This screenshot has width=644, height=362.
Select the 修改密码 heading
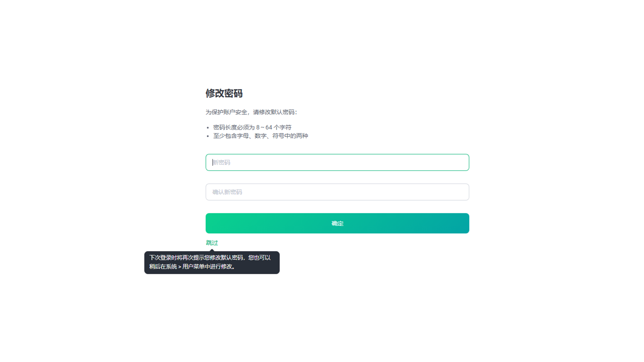(x=224, y=93)
